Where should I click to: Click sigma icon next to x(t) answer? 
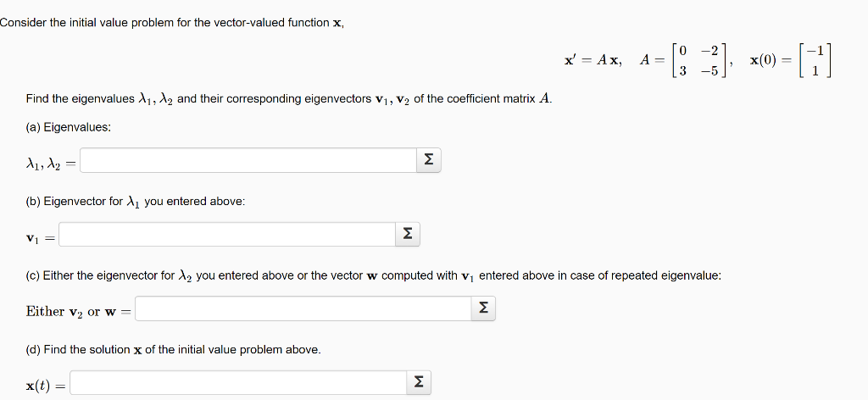[418, 384]
